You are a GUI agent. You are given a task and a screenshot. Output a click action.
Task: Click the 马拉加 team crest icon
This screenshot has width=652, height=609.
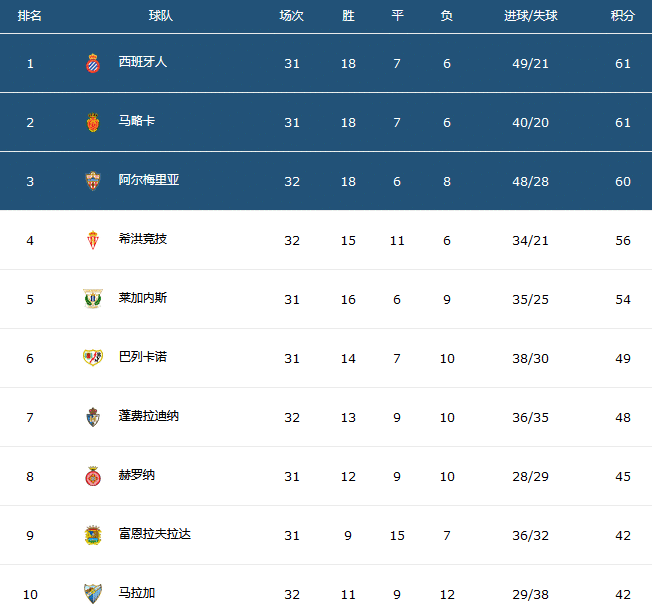93,593
